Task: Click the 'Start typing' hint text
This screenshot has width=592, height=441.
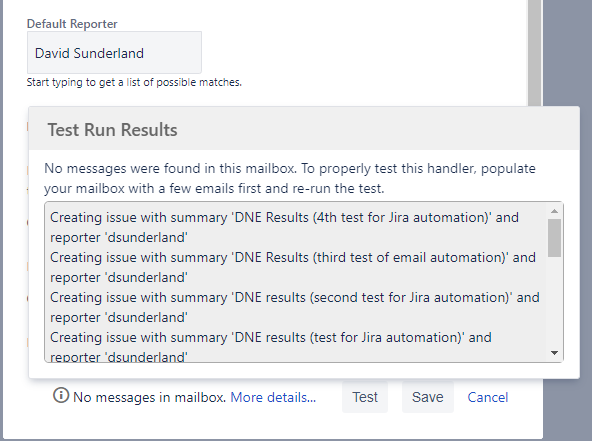Action: tap(134, 82)
